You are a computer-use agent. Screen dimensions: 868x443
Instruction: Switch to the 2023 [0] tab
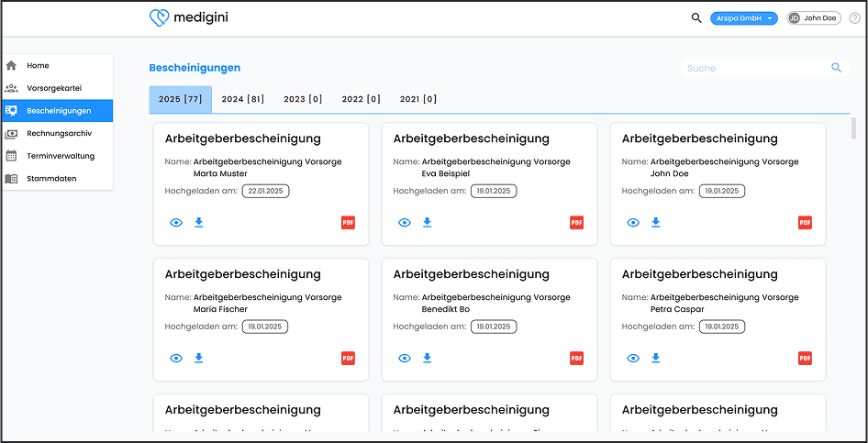pyautogui.click(x=303, y=100)
